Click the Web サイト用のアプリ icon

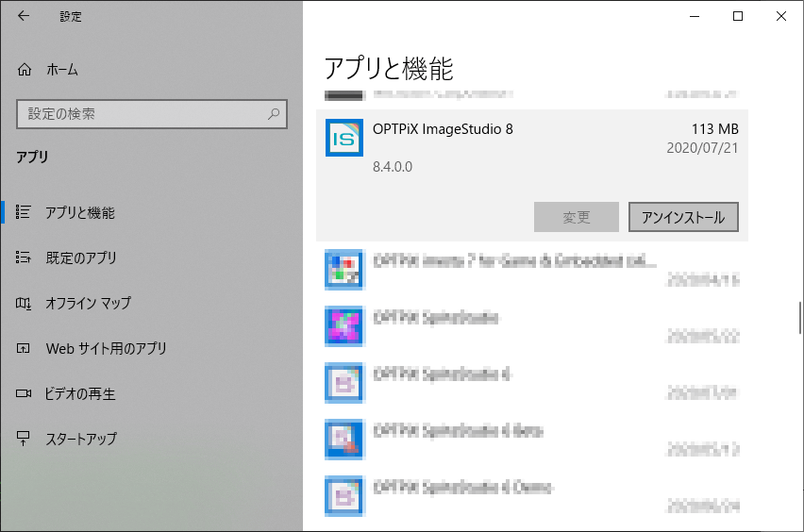pyautogui.click(x=23, y=348)
